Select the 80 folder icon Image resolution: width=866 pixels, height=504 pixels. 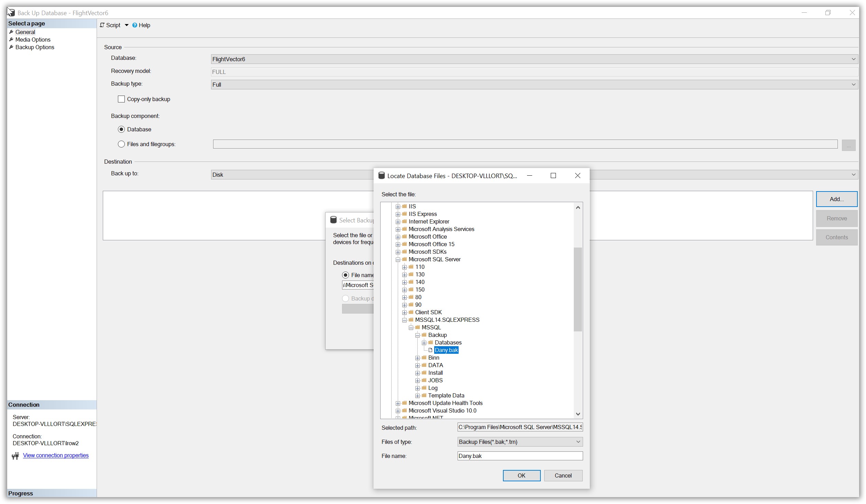click(x=411, y=297)
